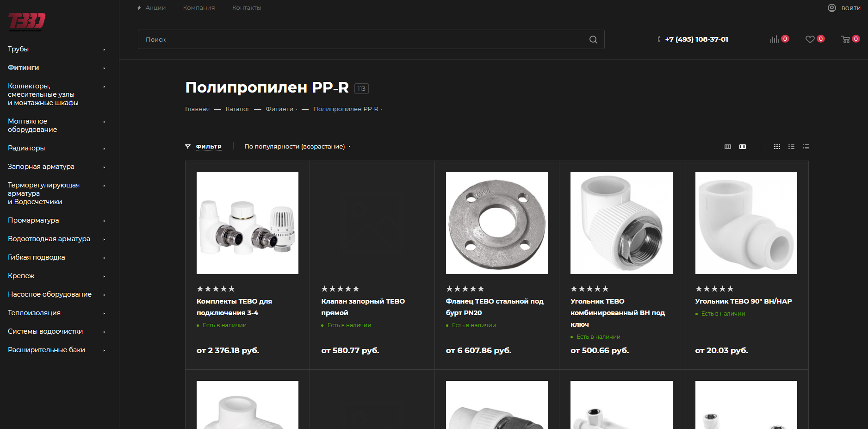
Task: Open Угольник ТЕВО комбинированный ВН под ключ
Action: 618,313
